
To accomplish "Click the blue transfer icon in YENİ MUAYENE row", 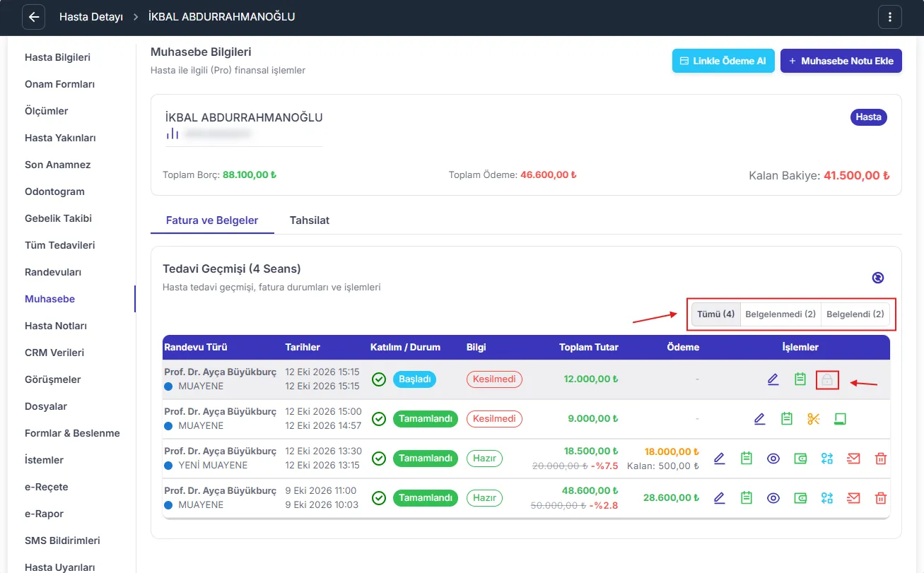I will (x=827, y=459).
